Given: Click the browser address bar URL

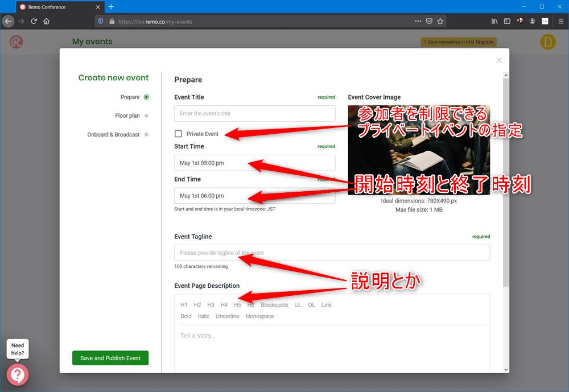Looking at the screenshot, I should point(155,22).
